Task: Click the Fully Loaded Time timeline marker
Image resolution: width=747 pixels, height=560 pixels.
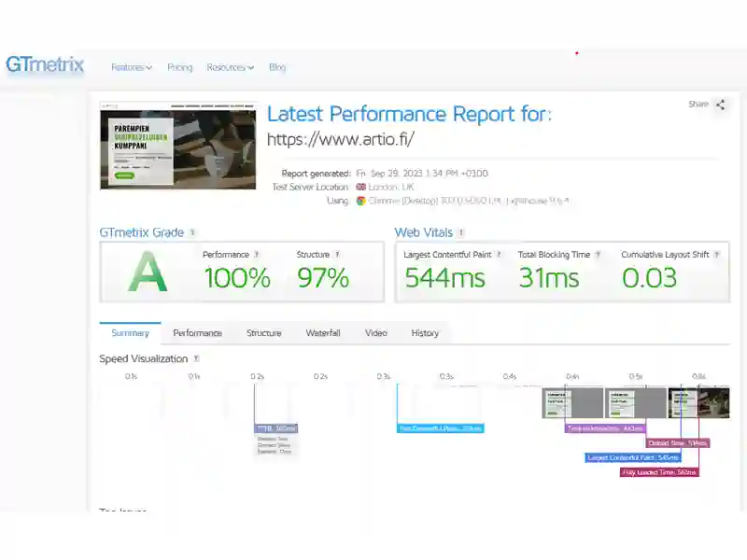Action: click(x=659, y=472)
